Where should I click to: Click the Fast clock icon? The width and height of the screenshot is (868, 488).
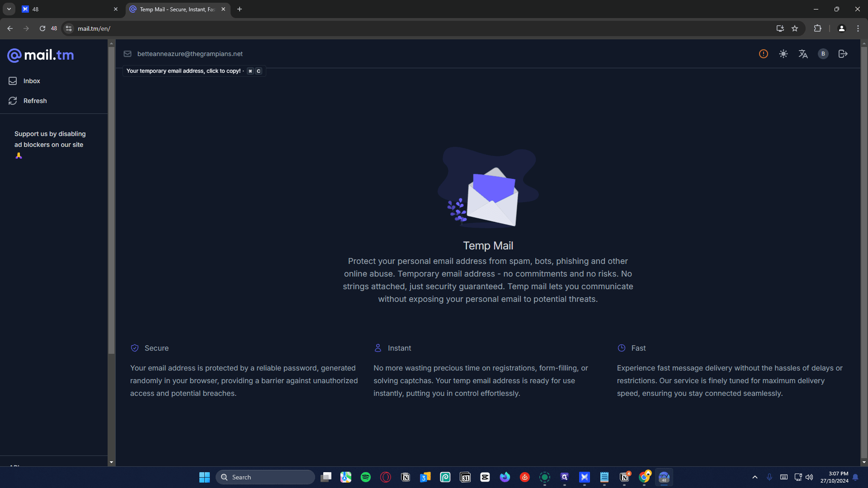tap(622, 348)
